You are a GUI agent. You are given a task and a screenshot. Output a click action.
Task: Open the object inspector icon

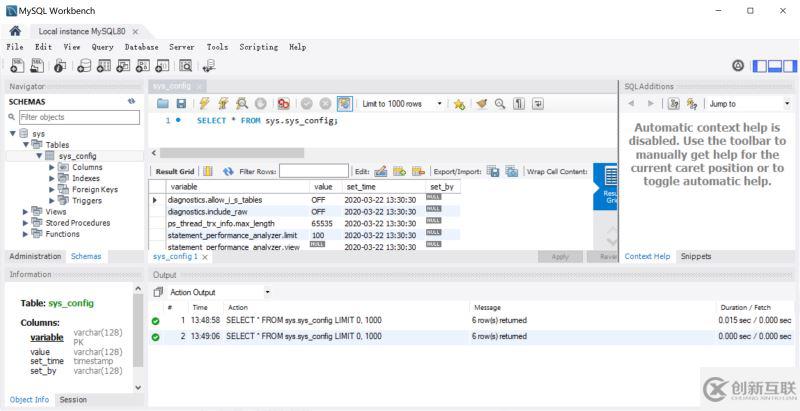[60, 65]
